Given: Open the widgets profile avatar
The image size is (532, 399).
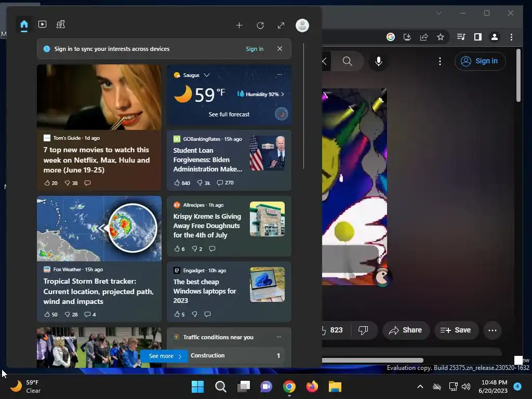Looking at the screenshot, I should tap(302, 25).
